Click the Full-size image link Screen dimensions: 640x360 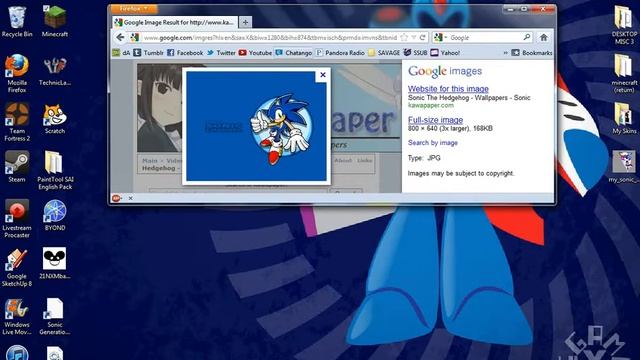[436, 120]
